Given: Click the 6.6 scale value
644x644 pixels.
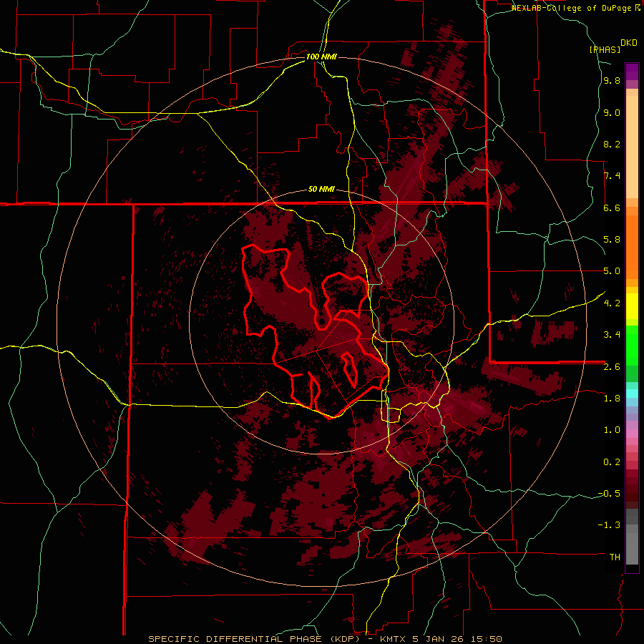Looking at the screenshot, I should [x=612, y=208].
